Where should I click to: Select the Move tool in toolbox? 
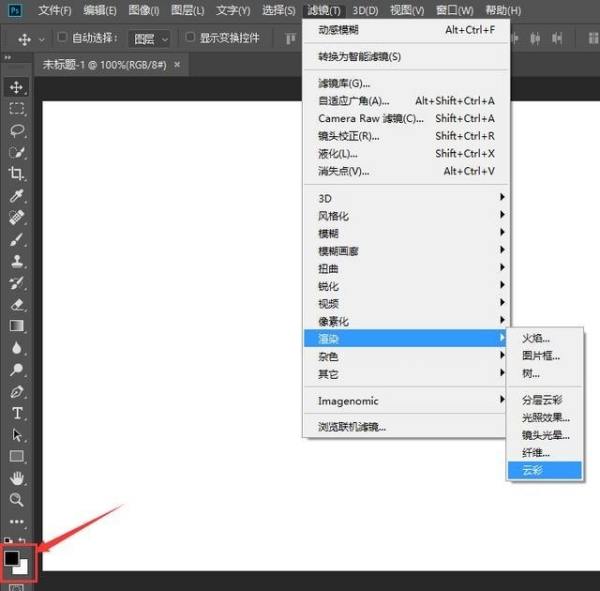[16, 87]
